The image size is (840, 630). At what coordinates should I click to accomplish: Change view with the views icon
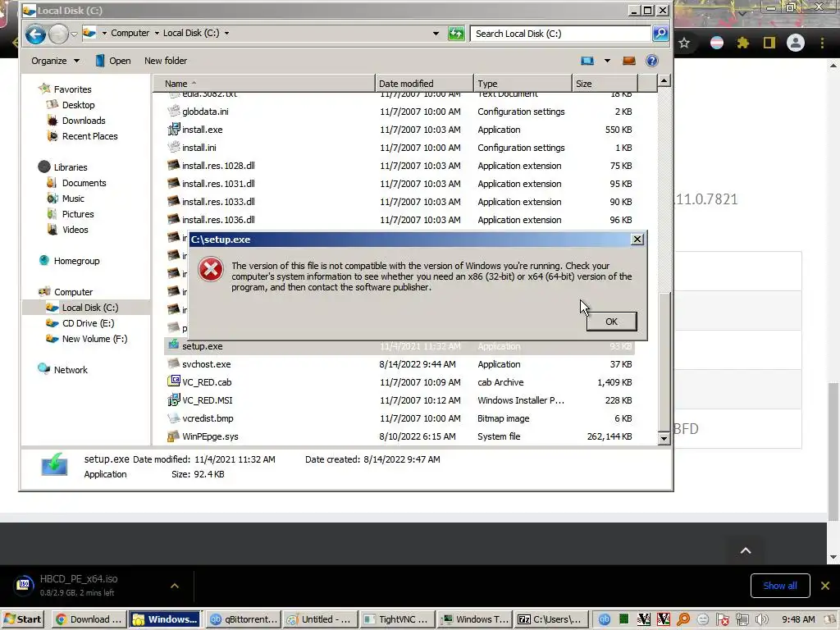(587, 61)
